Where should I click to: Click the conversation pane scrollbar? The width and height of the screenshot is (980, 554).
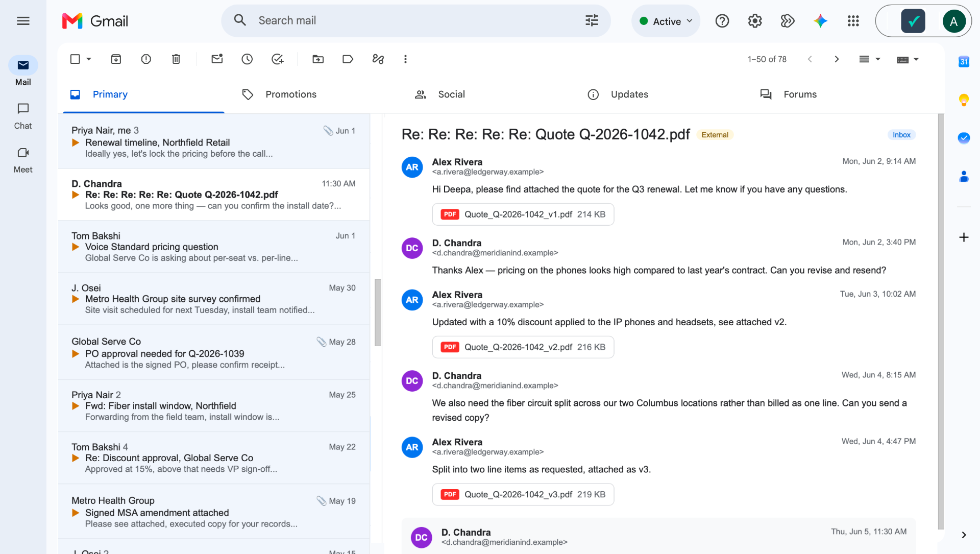(x=941, y=321)
